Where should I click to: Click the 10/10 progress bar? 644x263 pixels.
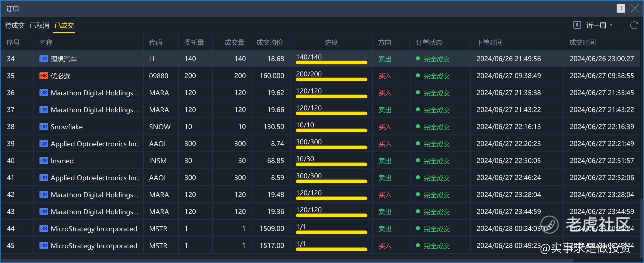332,130
